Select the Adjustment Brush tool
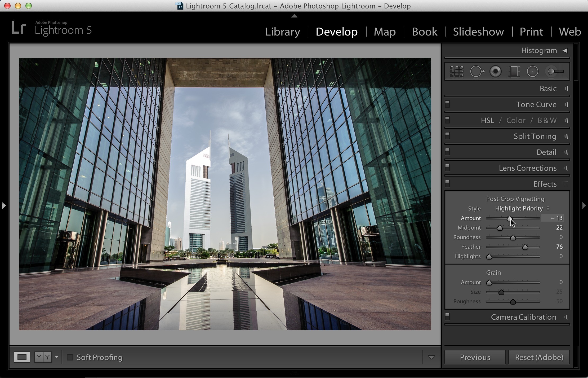Screen dimensions: 588x378 (x=555, y=71)
